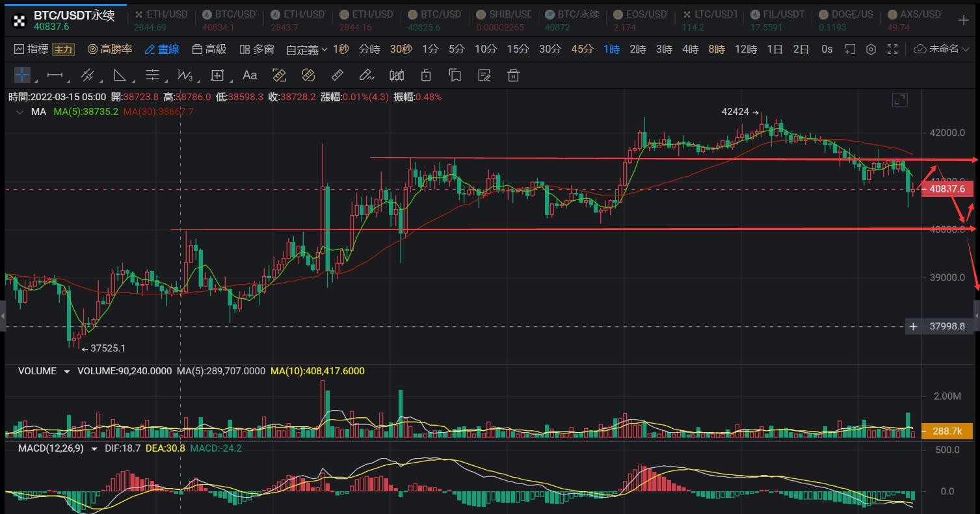Select the 12時 timeframe
Screen dimensions: 980x514
pyautogui.click(x=746, y=49)
